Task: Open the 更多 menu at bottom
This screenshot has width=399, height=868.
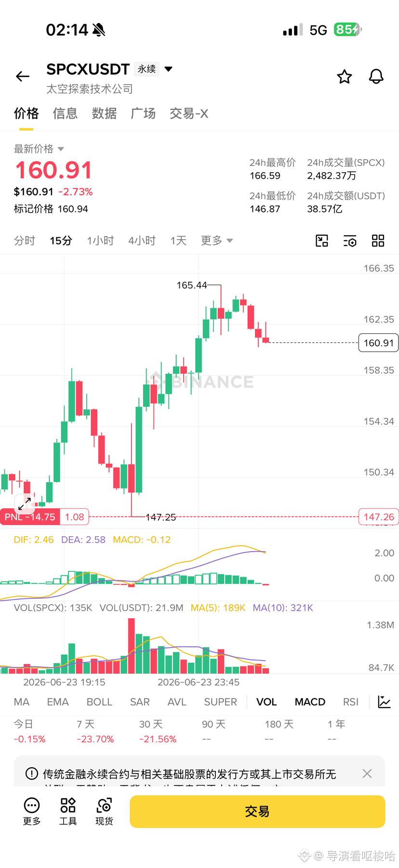Action: tap(32, 811)
